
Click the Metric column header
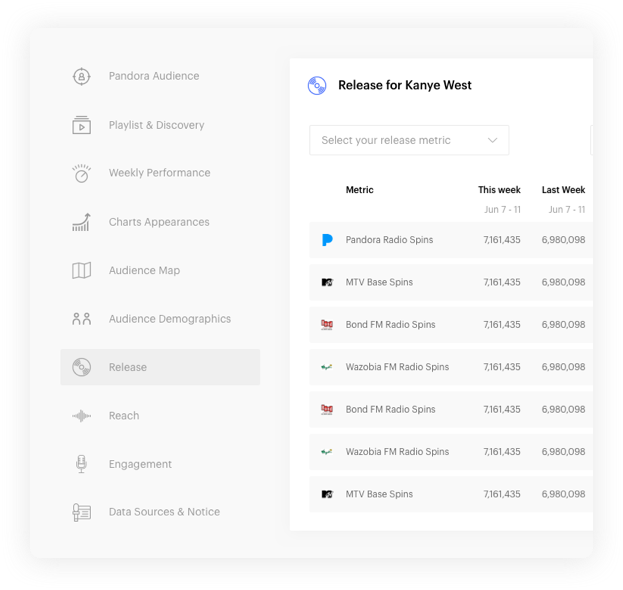[x=360, y=190]
